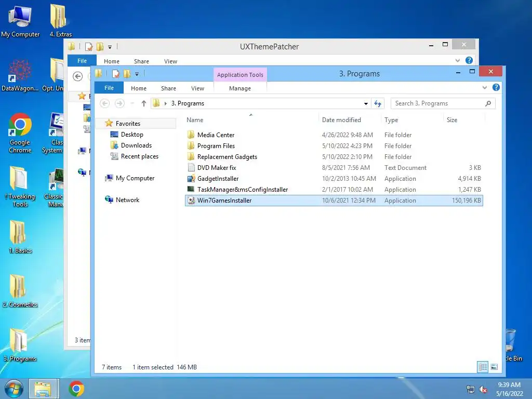This screenshot has width=532, height=399.
Task: Switch to Large icons view in status bar
Action: [494, 367]
